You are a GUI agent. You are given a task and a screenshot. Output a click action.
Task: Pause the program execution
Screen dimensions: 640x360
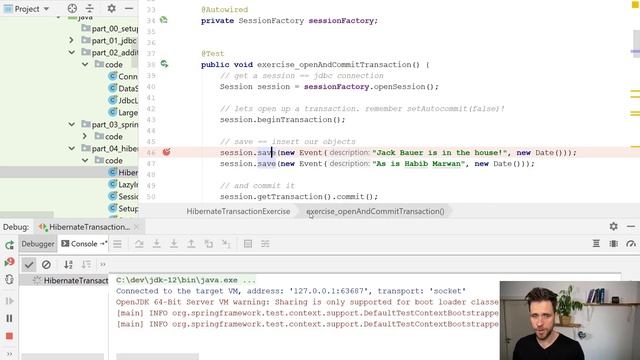pos(9,318)
